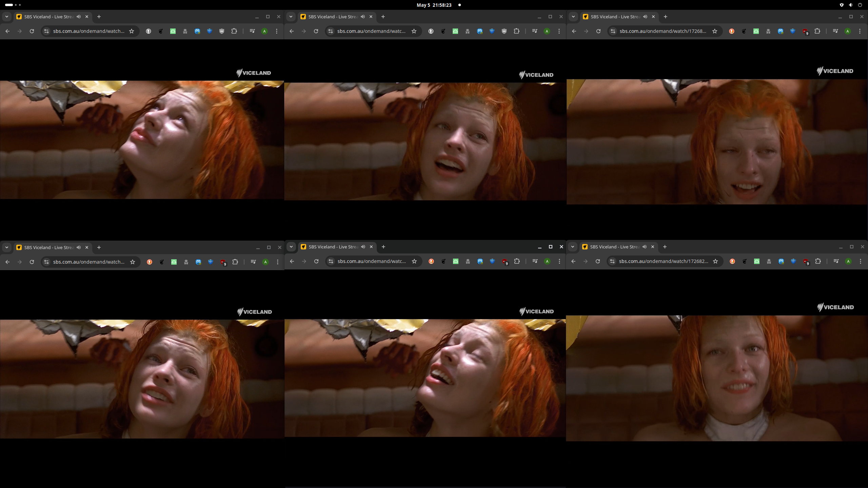The width and height of the screenshot is (868, 488).
Task: Open Mastodon extension in top-right window
Action: coord(781,31)
